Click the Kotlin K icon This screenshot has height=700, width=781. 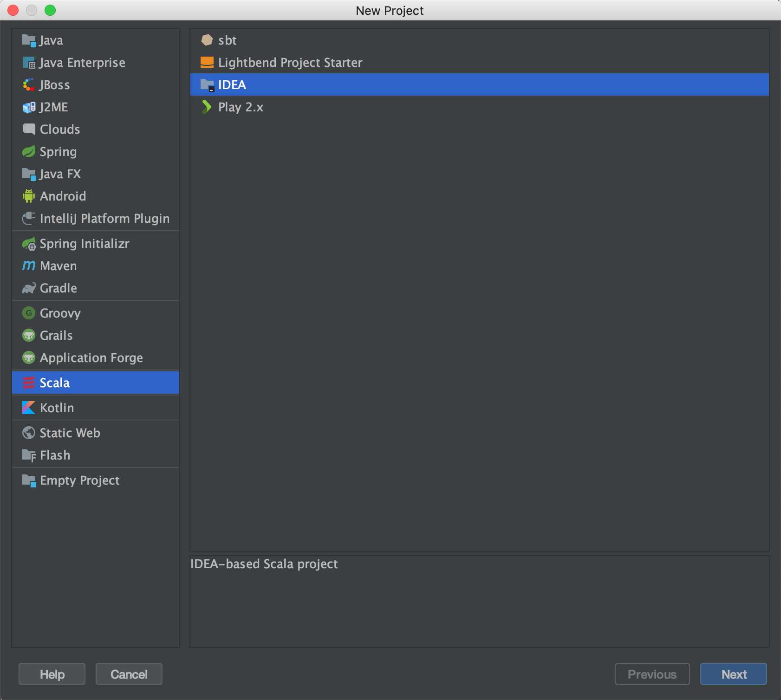(x=29, y=408)
